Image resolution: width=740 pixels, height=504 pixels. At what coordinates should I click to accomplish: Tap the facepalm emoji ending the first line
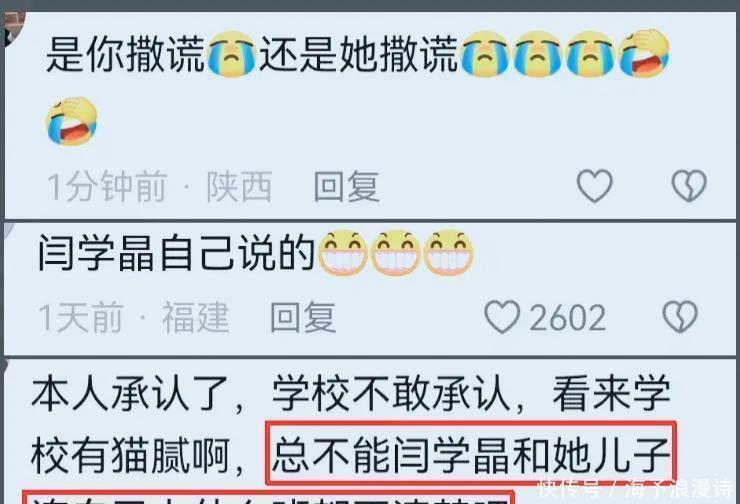point(644,53)
